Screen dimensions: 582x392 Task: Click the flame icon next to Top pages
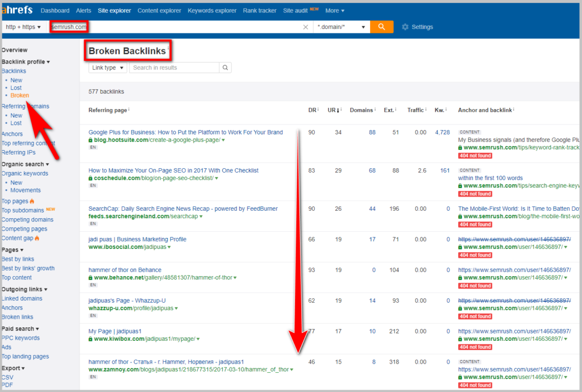coord(32,201)
